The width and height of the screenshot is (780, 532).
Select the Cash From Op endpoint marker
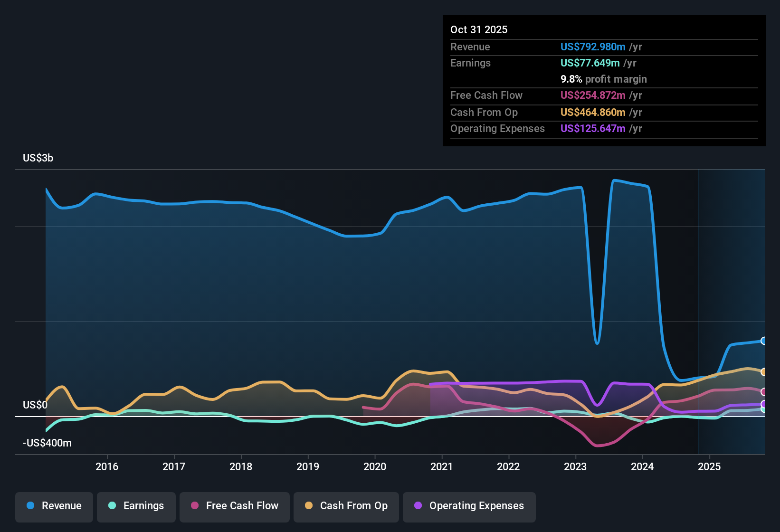(x=763, y=371)
